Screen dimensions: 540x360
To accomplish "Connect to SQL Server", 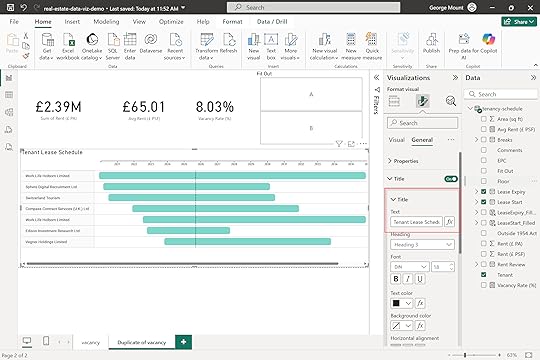I will tap(113, 47).
